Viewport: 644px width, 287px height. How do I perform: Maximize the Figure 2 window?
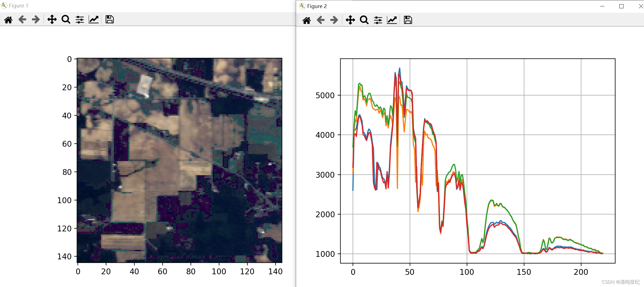click(621, 6)
